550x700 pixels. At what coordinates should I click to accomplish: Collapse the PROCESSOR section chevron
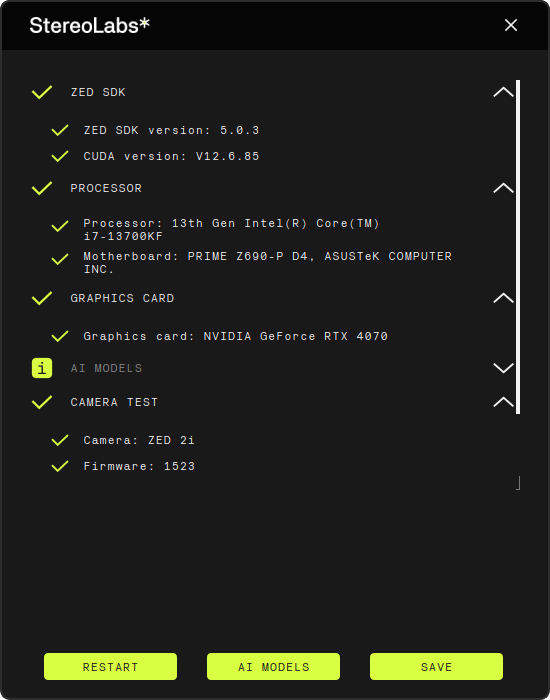coord(504,188)
